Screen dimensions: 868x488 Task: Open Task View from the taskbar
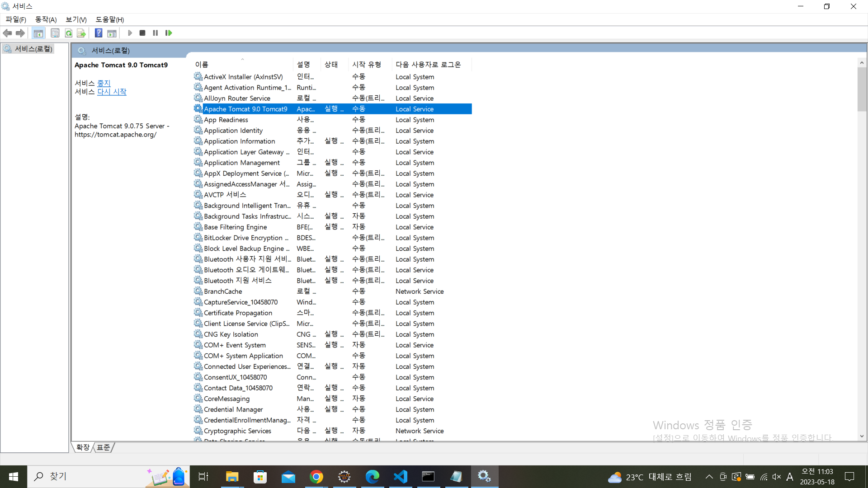[x=203, y=477]
